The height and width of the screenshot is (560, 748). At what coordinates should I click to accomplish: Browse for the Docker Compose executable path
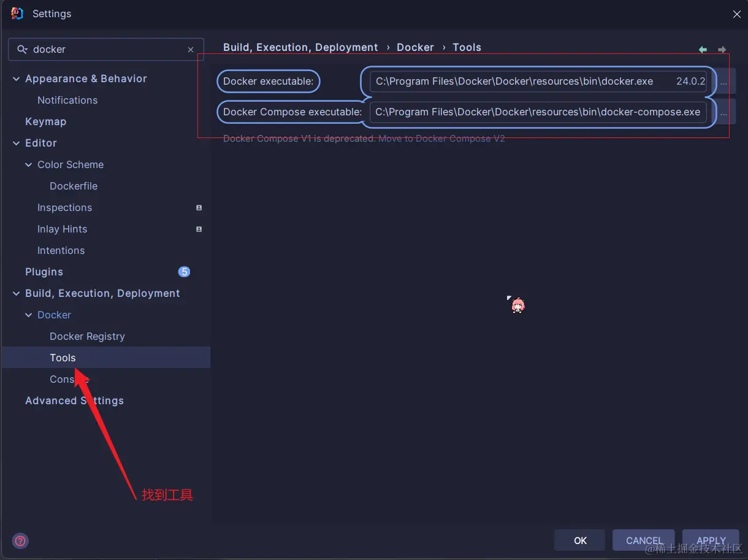click(723, 112)
